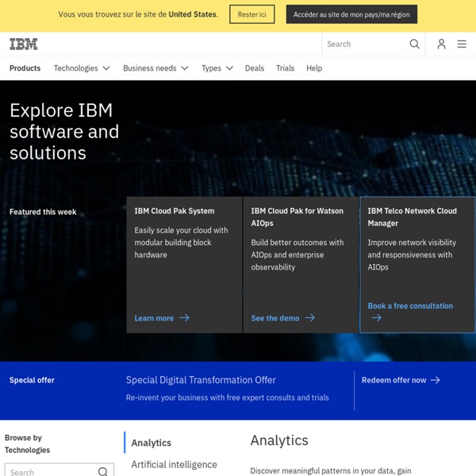Viewport: 476px width, 476px height.
Task: Click the Explore IBM software and solutions heading
Action: click(x=64, y=131)
